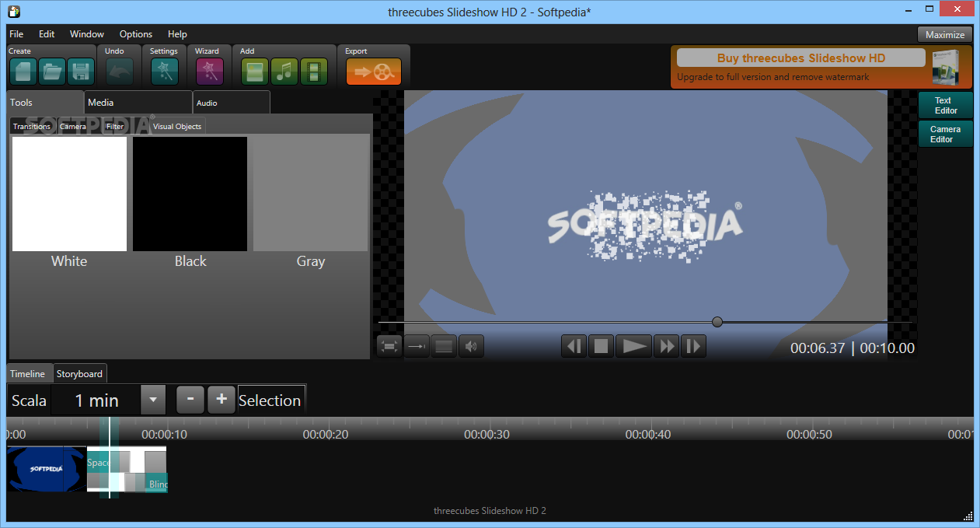Export the slideshow using the orange reel button

click(x=374, y=72)
